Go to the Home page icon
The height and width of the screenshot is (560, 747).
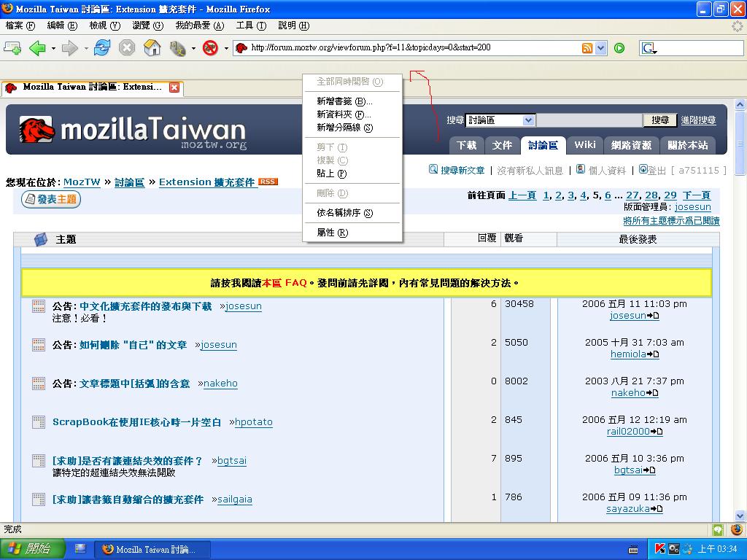pyautogui.click(x=152, y=48)
